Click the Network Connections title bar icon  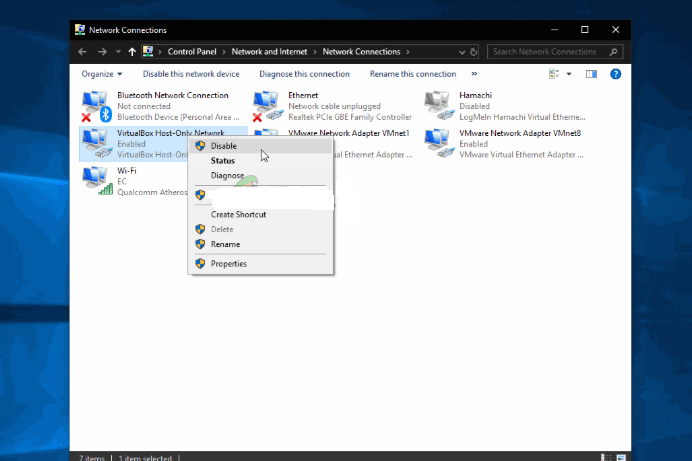point(80,30)
